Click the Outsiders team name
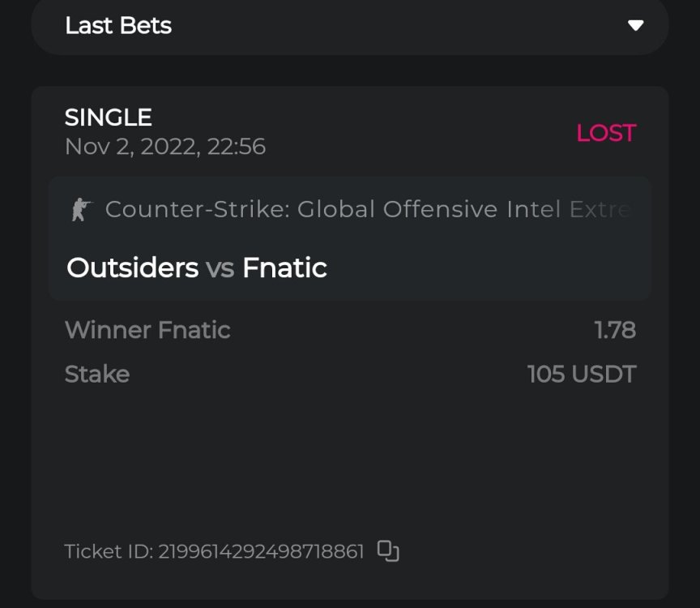Screen dimensions: 700x608 pos(132,268)
